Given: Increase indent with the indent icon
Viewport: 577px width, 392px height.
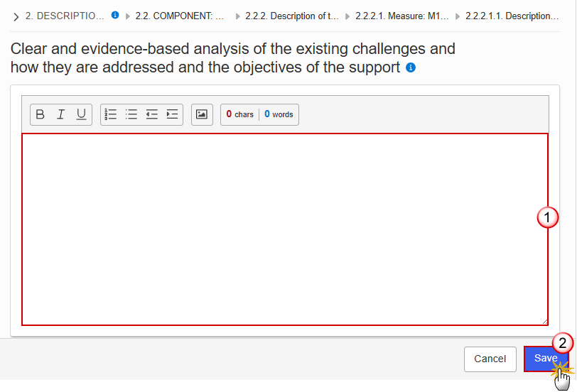Looking at the screenshot, I should [x=172, y=115].
